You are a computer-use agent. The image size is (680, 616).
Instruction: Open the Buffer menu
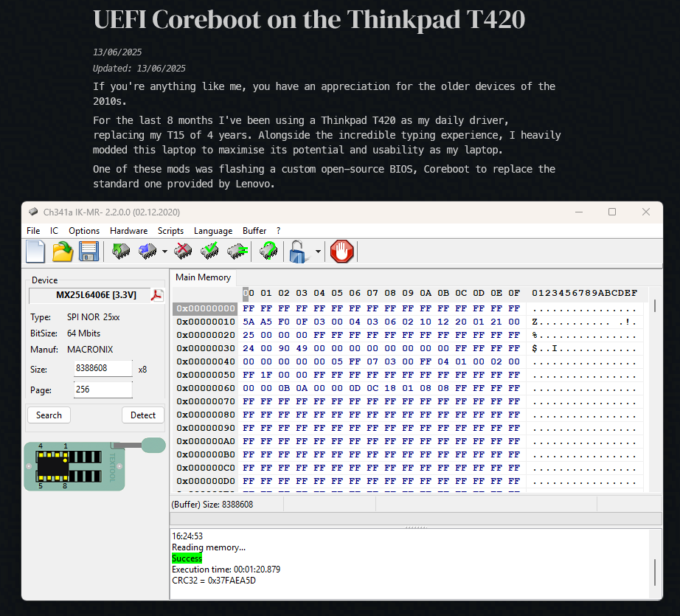coord(254,231)
